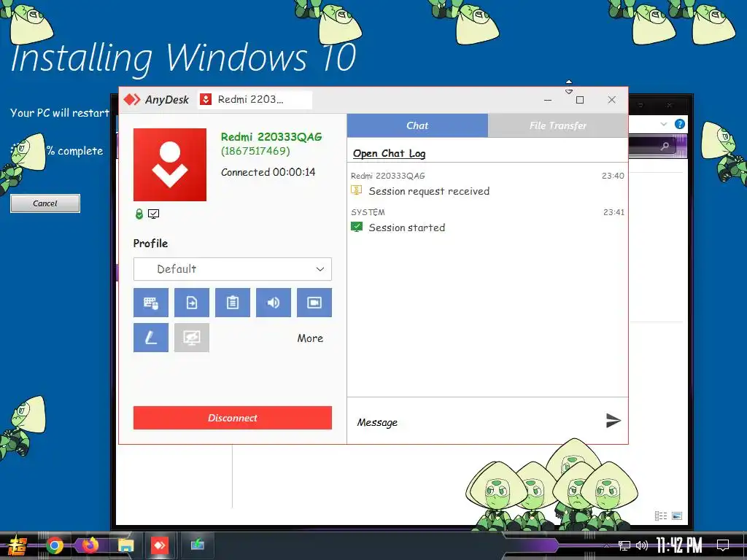Select the Redmi 2203... session tab
This screenshot has width=747, height=560.
255,99
